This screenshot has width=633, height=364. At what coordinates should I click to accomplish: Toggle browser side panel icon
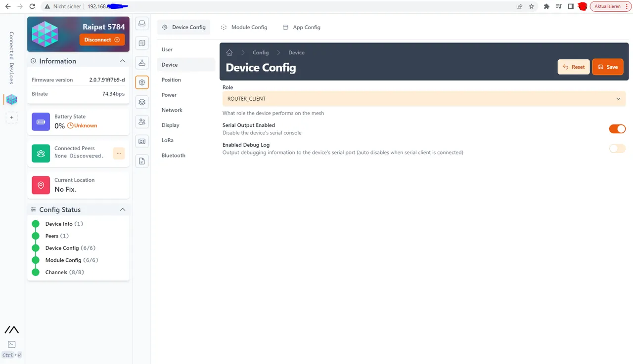coord(571,6)
